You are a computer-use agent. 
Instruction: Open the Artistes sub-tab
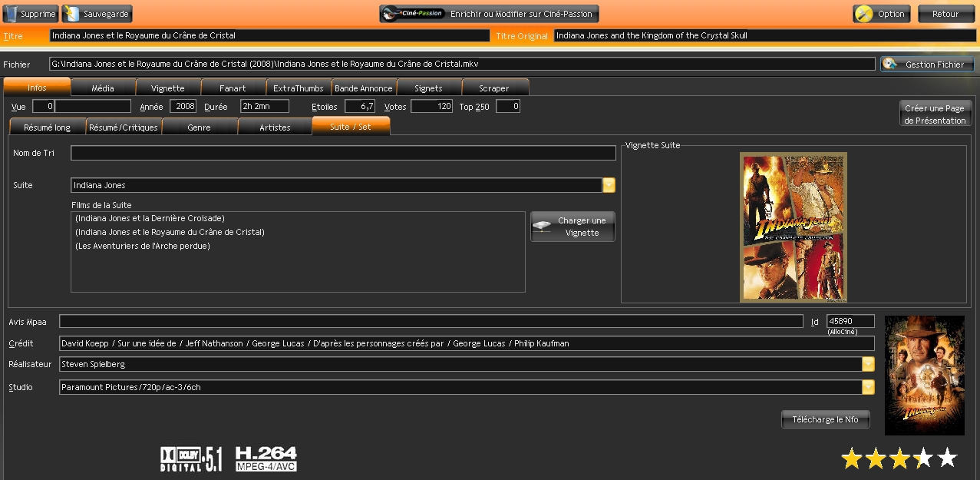tap(275, 127)
